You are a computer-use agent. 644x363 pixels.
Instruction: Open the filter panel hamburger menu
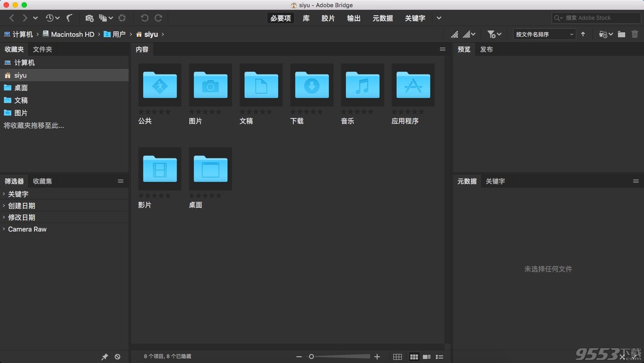click(x=121, y=181)
